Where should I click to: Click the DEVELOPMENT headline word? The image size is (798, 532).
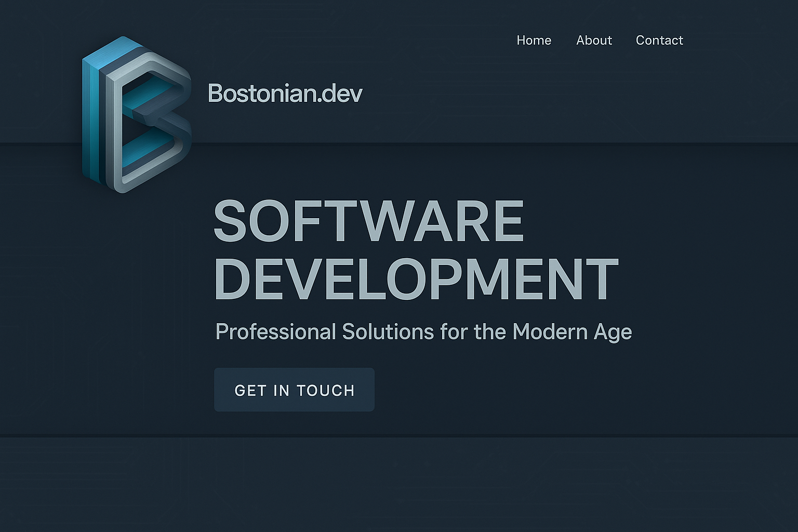tap(416, 279)
